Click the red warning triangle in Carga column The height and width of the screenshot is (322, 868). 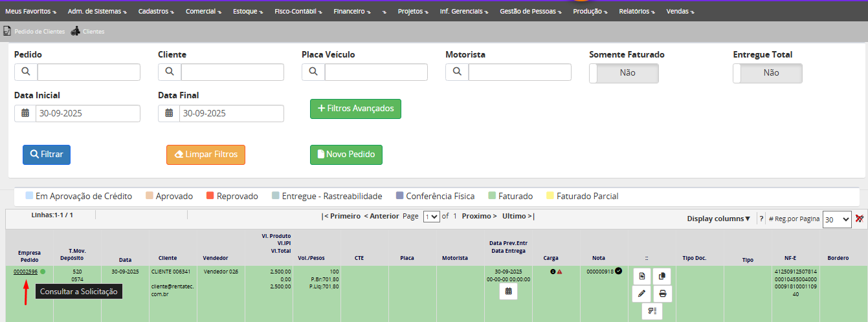tap(559, 272)
